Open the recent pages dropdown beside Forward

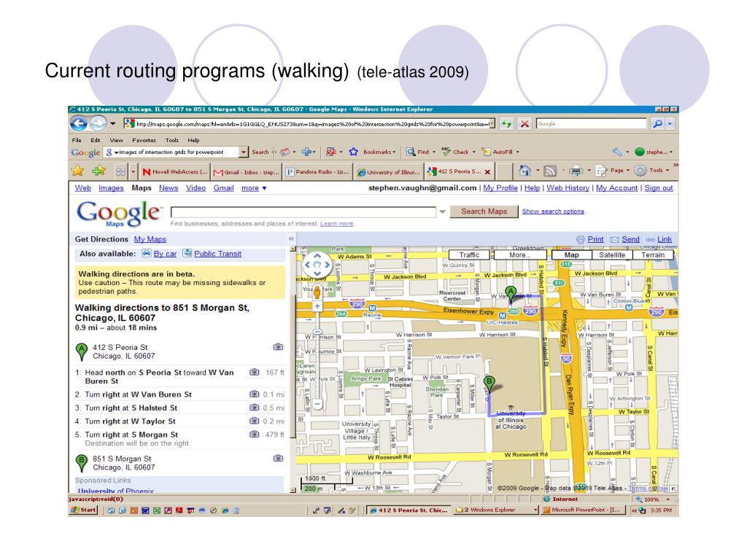click(x=113, y=124)
